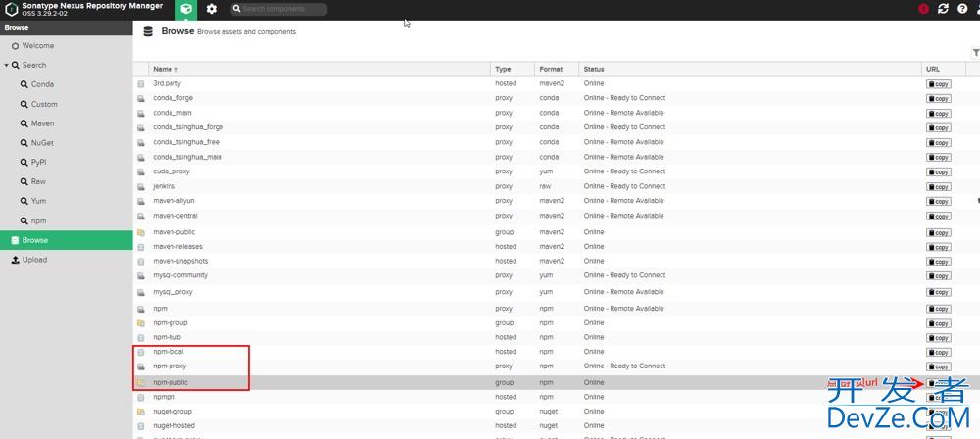Screen dimensions: 980x439
Task: Copy URL of conda_main repository
Action: (x=938, y=114)
